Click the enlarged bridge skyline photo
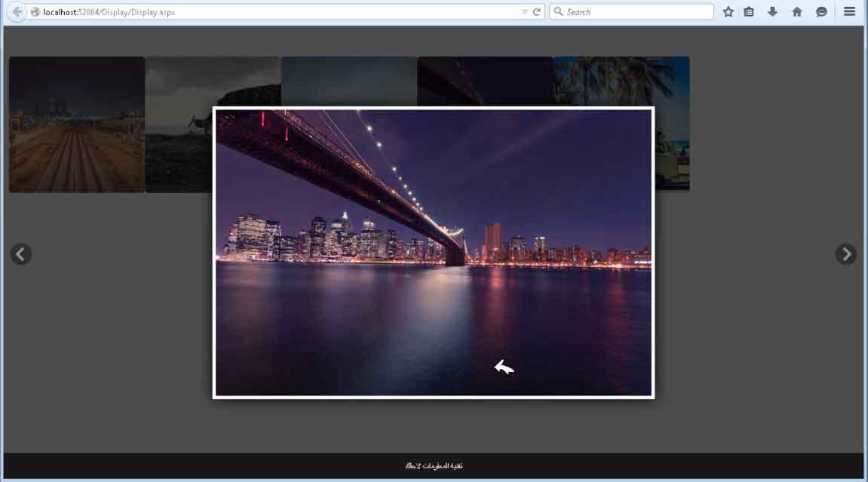Image resolution: width=868 pixels, height=482 pixels. point(433,253)
